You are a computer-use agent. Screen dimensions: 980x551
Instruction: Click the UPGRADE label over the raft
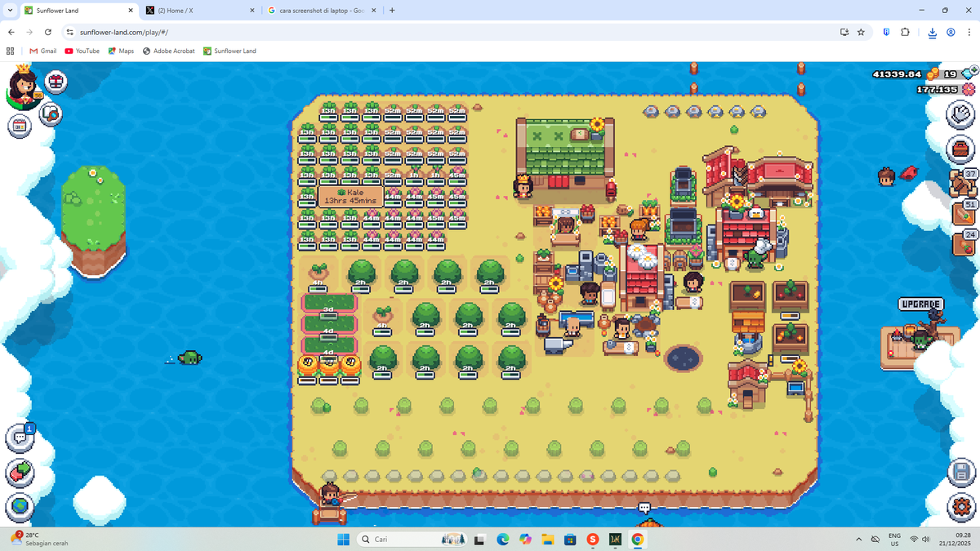coord(921,304)
